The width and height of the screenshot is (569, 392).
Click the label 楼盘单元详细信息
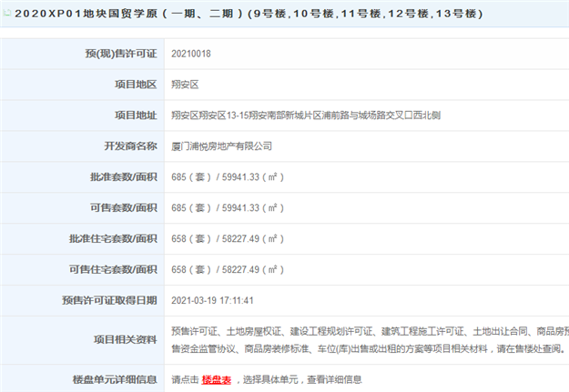pos(115,379)
